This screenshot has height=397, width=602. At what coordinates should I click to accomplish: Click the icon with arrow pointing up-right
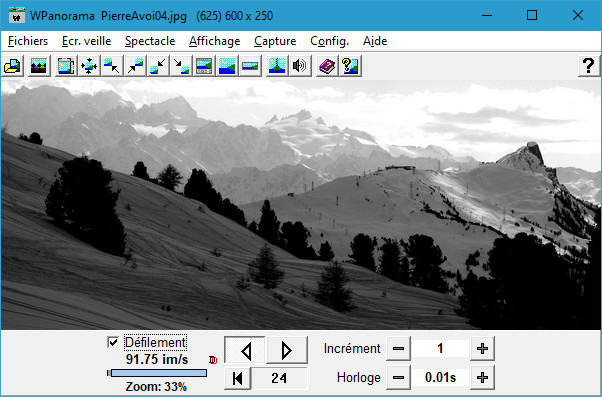pos(135,66)
